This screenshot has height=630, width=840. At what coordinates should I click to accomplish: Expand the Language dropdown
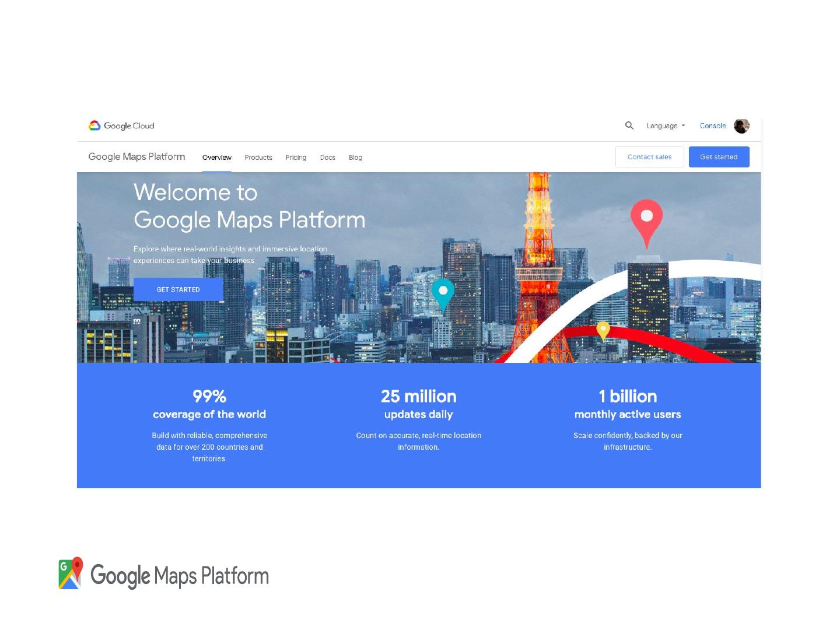pyautogui.click(x=666, y=125)
